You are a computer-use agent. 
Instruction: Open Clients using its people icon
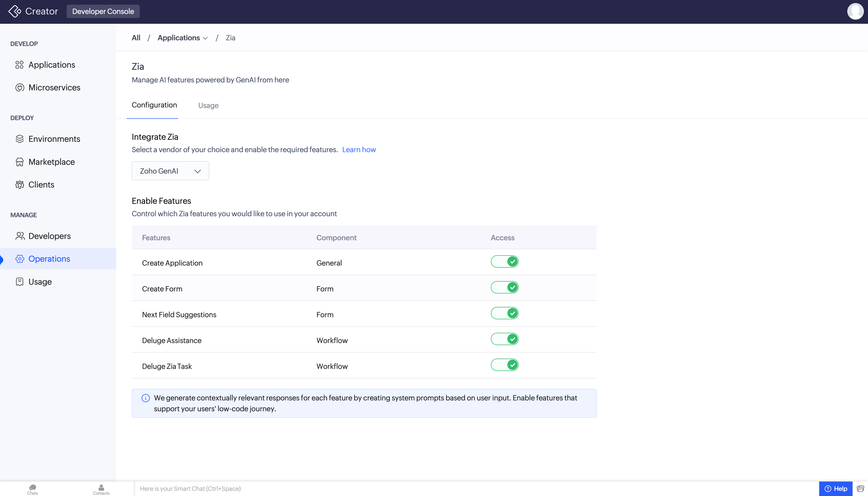[19, 185]
